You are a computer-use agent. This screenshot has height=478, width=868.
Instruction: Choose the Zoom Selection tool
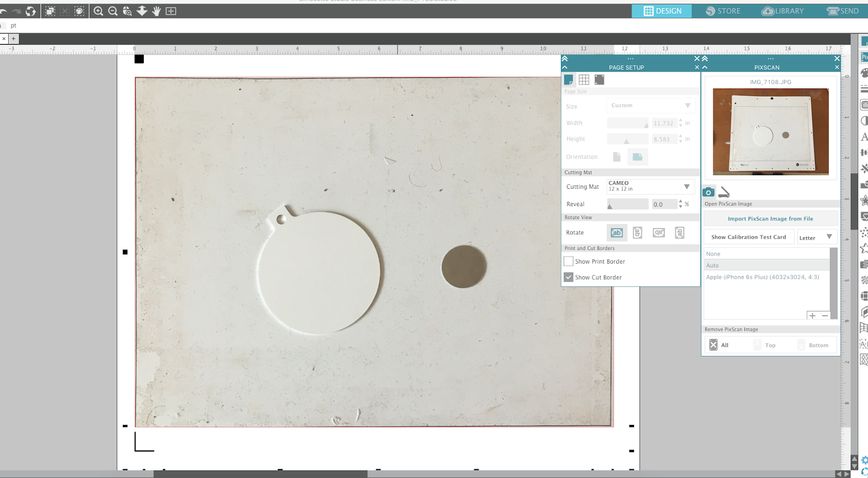(x=127, y=11)
